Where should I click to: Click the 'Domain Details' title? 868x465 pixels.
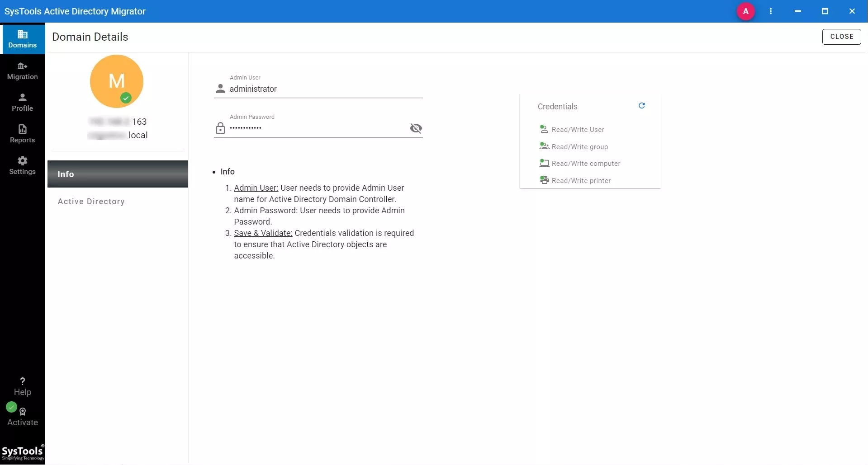[x=90, y=37]
